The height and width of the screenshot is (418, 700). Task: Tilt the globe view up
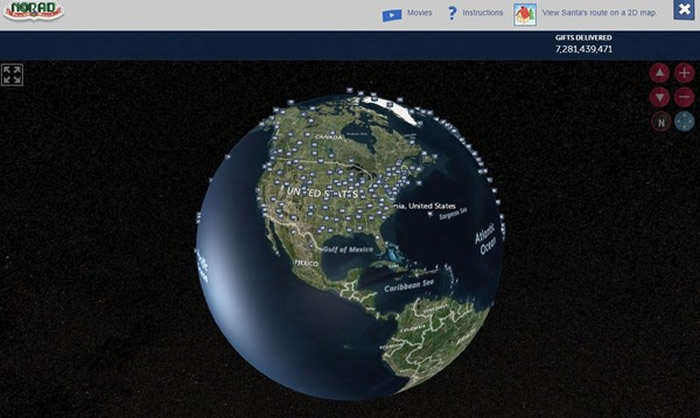click(659, 73)
